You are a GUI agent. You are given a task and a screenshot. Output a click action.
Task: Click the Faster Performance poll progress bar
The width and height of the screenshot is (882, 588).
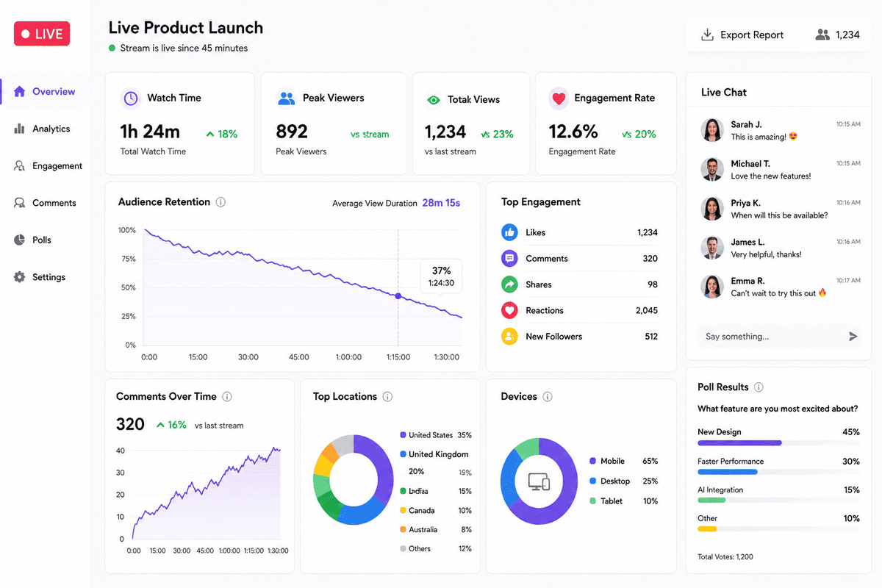tap(778, 472)
